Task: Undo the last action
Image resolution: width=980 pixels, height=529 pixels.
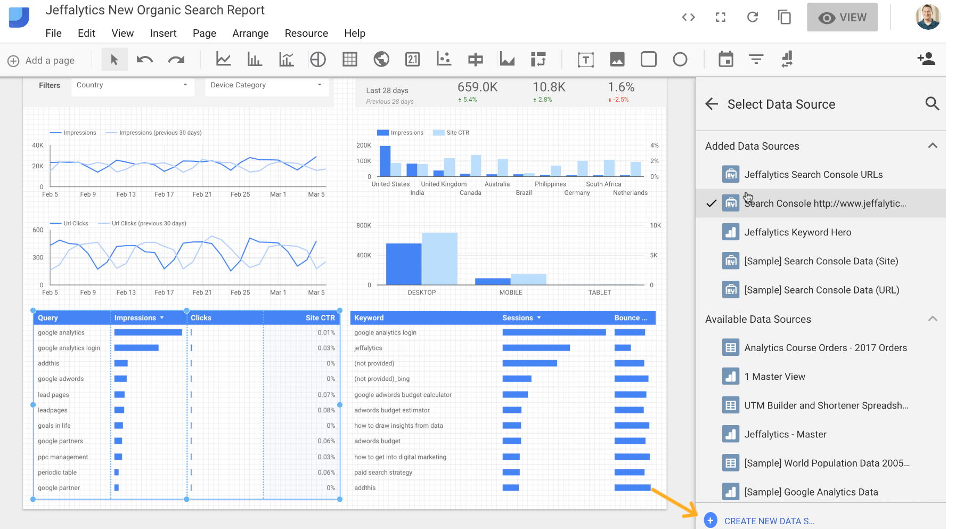Action: coord(145,60)
